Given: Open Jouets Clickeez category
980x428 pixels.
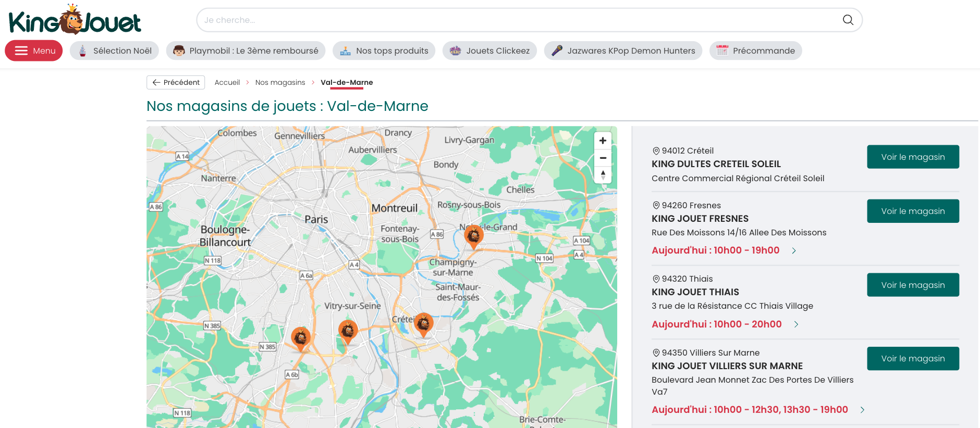Looking at the screenshot, I should coord(489,51).
